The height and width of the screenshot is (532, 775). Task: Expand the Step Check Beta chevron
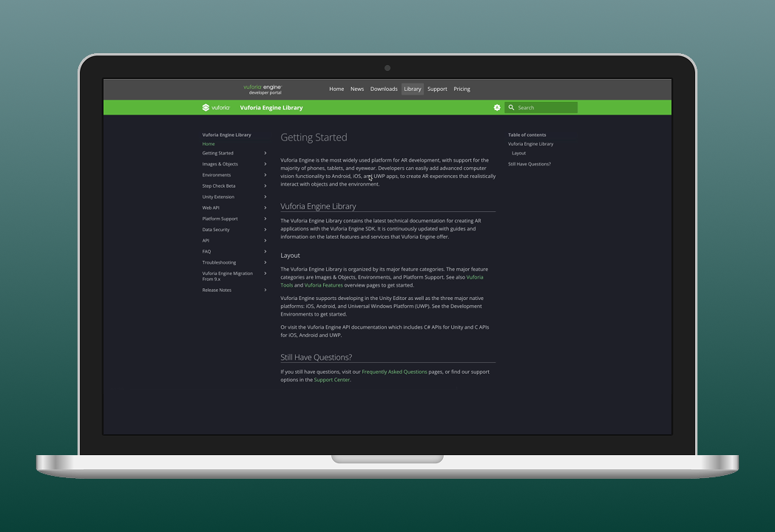tap(265, 185)
